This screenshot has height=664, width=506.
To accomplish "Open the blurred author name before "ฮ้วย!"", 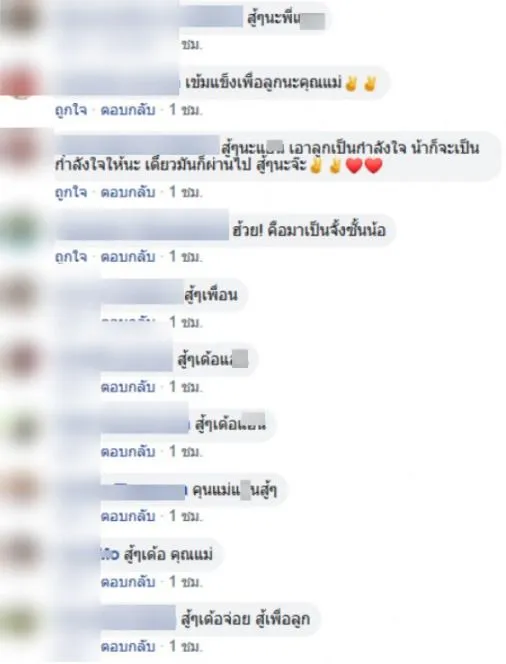I will pos(143,230).
